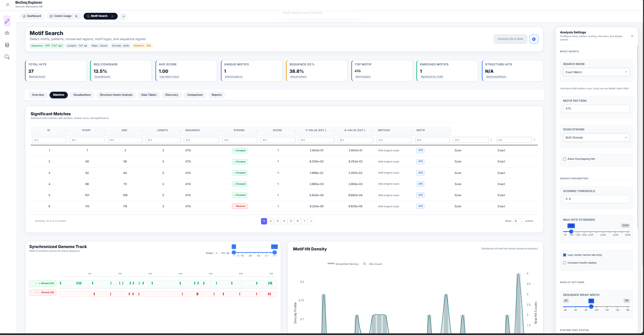
Task: Sort table by Q-VALUE column
Action: coord(355,130)
